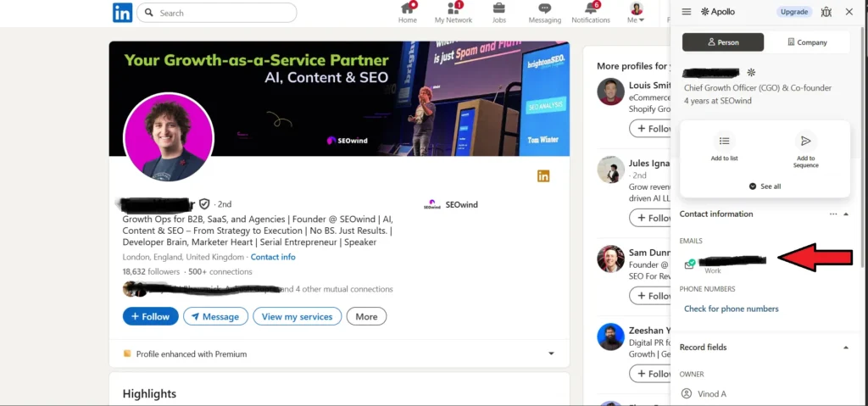
Task: Click the 18,632 followers text
Action: point(151,271)
